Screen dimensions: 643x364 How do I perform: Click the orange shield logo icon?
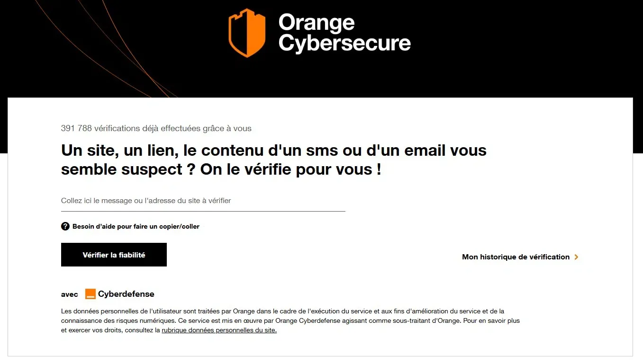[x=246, y=33]
